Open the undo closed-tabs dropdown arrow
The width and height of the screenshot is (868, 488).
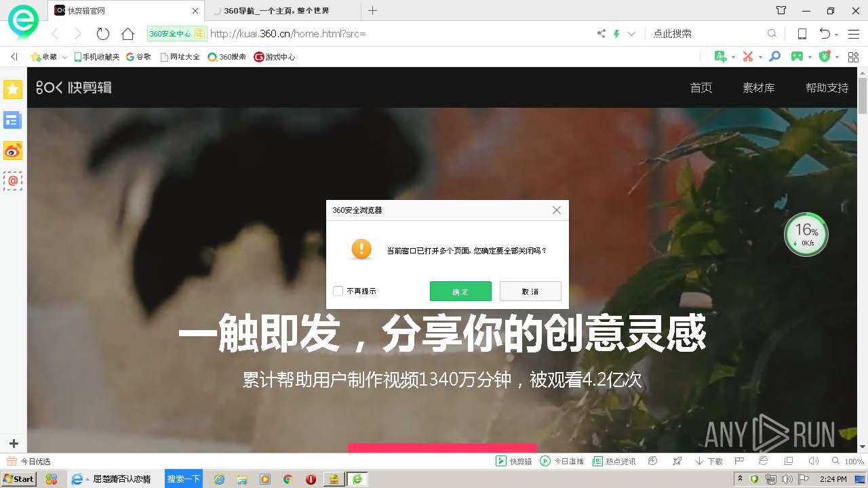(837, 34)
